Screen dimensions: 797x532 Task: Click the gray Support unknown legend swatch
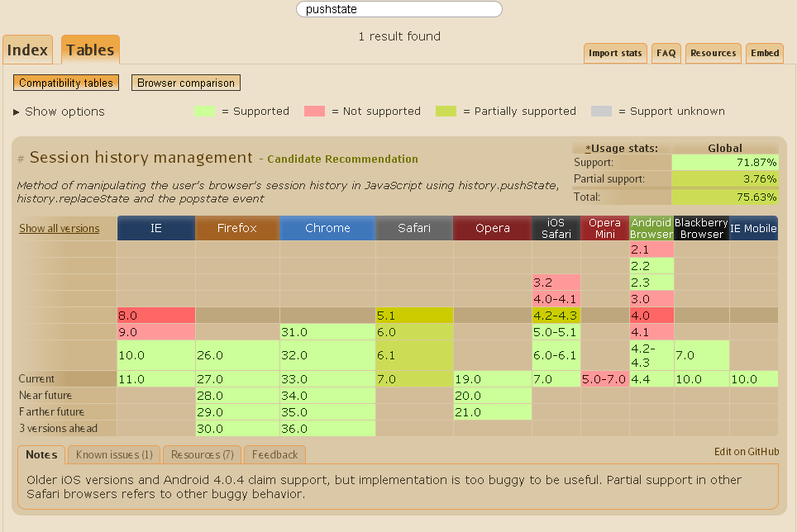pyautogui.click(x=601, y=112)
